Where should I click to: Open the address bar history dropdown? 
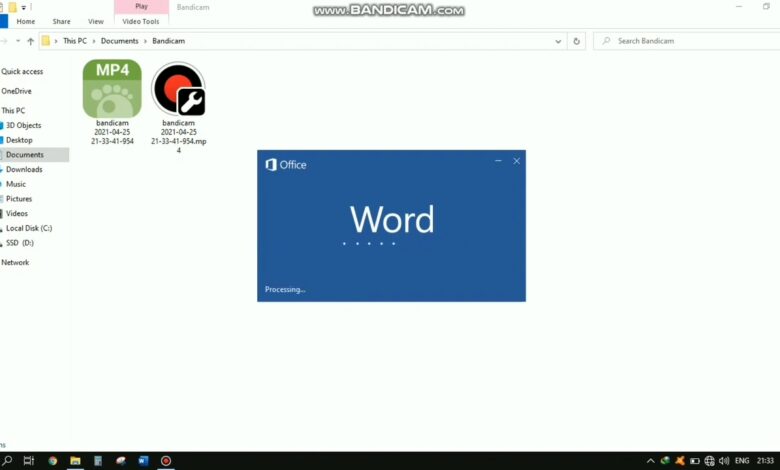(x=558, y=41)
